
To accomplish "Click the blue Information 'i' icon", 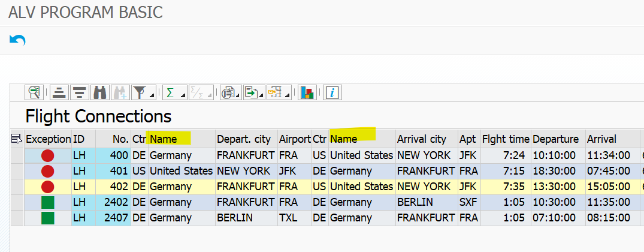I will (332, 92).
